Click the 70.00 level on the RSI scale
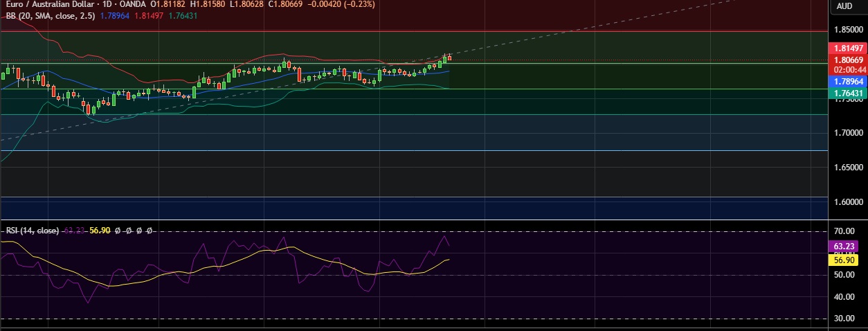Image resolution: width=868 pixels, height=331 pixels. pos(844,231)
